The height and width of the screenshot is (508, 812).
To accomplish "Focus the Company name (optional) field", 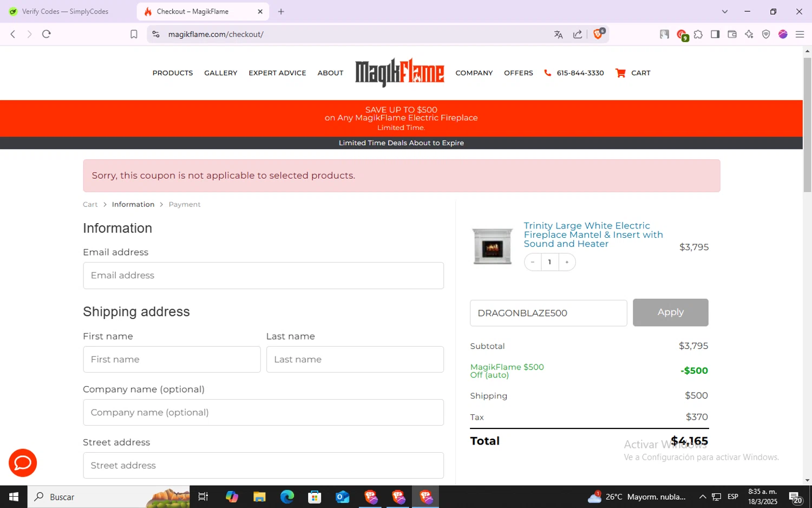I will [x=264, y=413].
